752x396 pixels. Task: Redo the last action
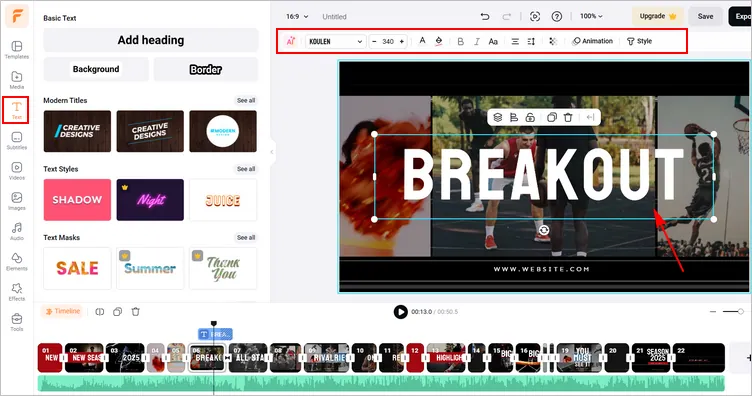click(506, 16)
